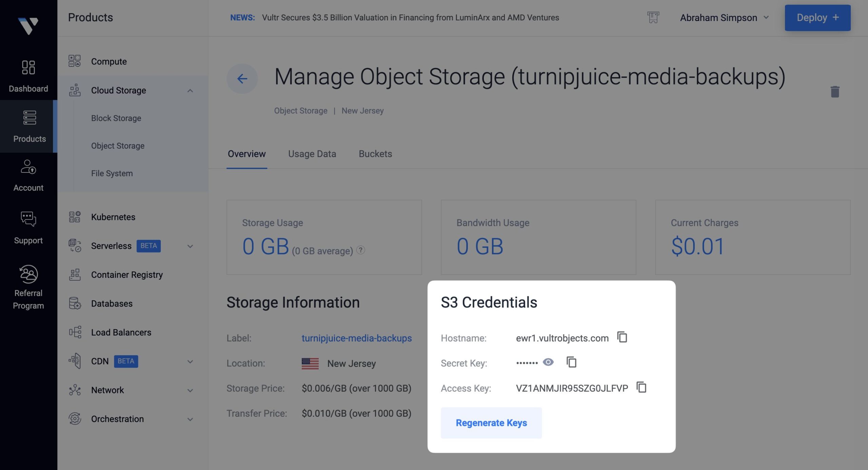
Task: Open Databases menu item
Action: tap(112, 303)
